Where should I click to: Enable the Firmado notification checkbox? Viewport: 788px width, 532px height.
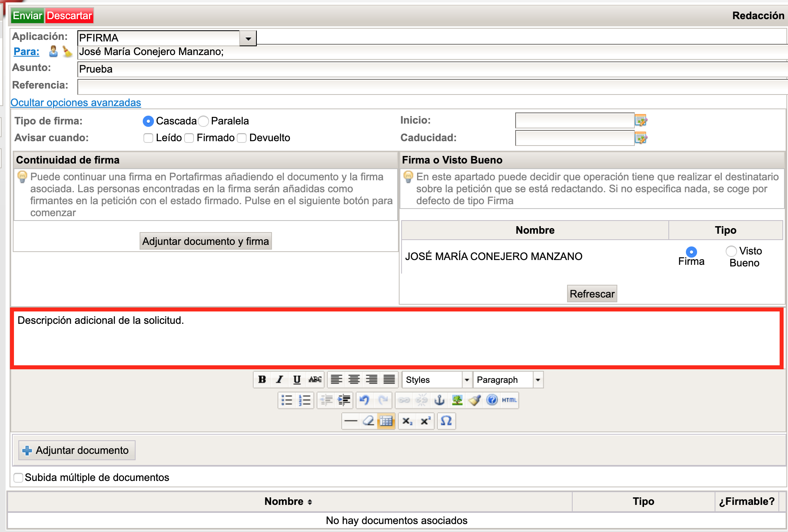tap(189, 138)
